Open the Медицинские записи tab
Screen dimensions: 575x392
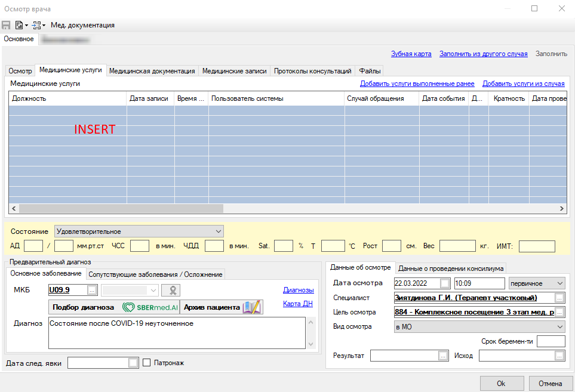pyautogui.click(x=234, y=71)
